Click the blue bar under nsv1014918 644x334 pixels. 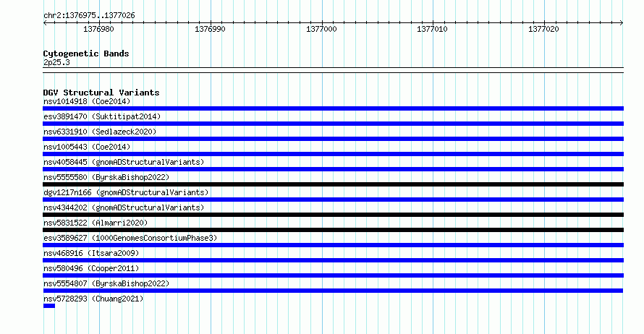[333, 108]
